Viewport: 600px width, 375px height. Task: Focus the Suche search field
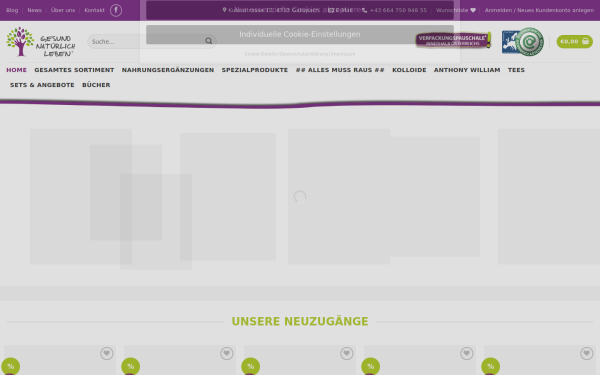click(x=147, y=41)
